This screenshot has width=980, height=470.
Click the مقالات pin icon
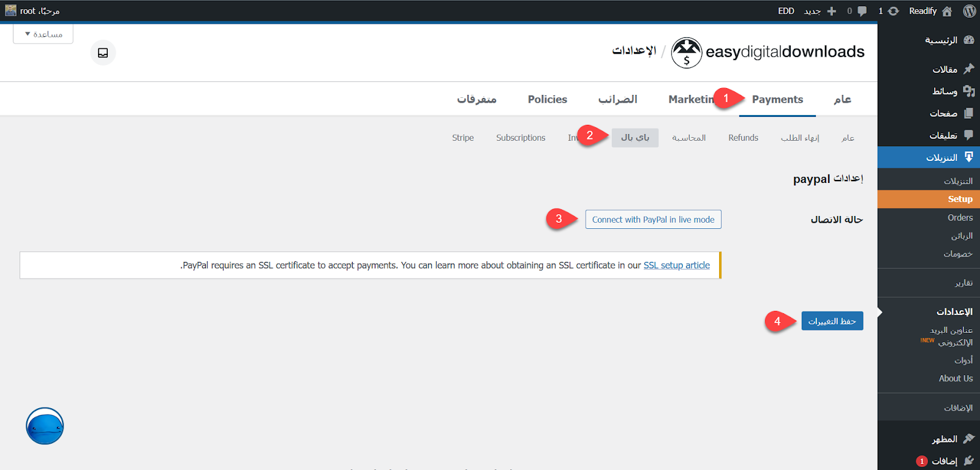(969, 69)
